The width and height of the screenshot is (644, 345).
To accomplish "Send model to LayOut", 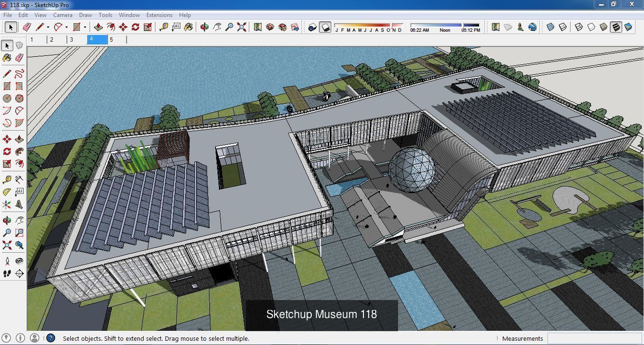I will click(295, 27).
